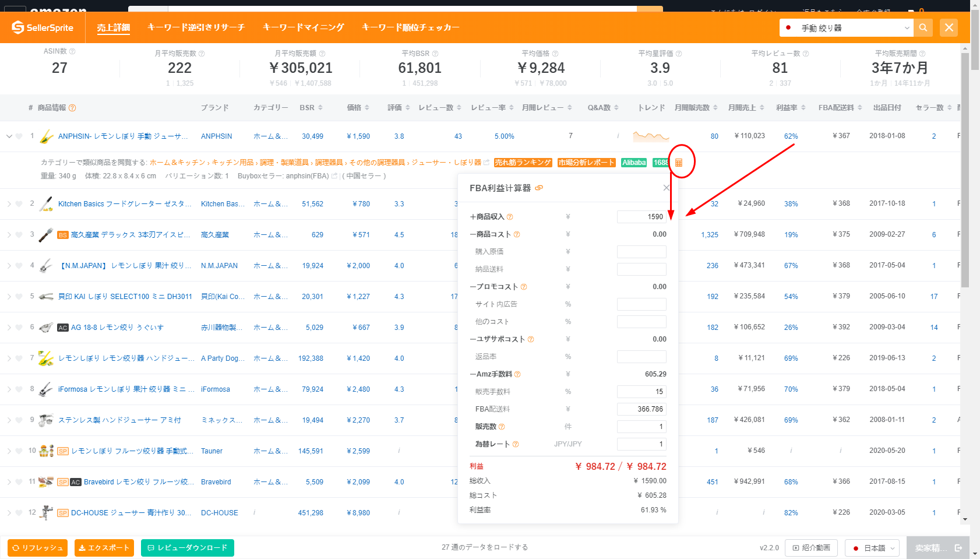Click the 売れ筋ランキング tag
Screen dimensions: 980x559
[523, 163]
